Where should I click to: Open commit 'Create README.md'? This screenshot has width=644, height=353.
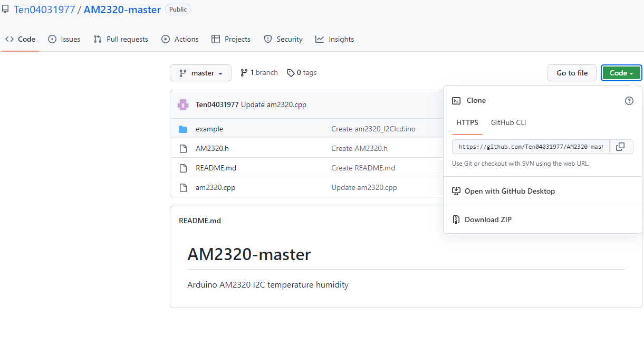point(363,168)
